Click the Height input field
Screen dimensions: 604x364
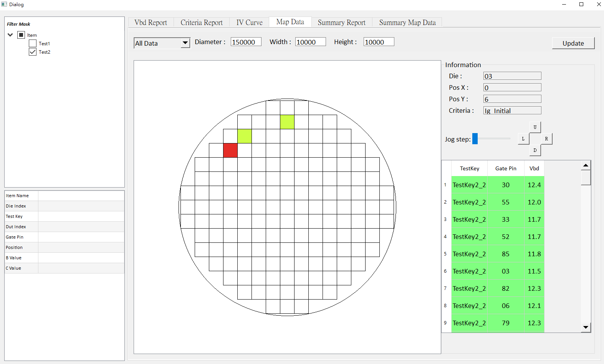pos(379,42)
